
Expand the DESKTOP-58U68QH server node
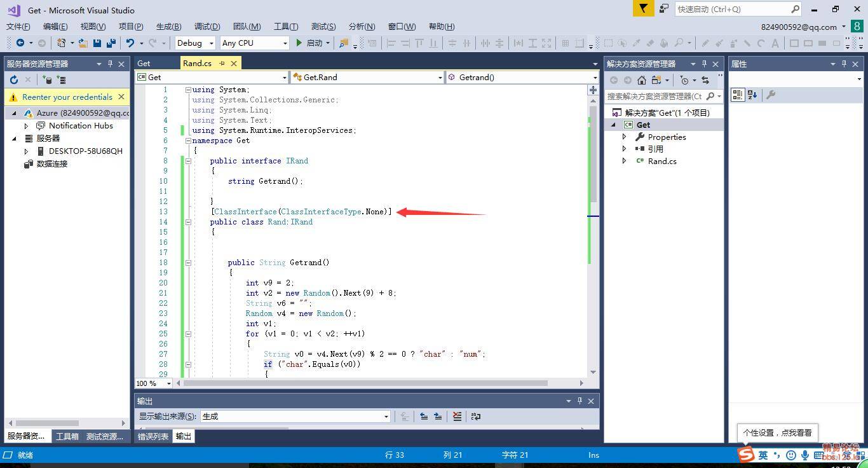(26, 151)
